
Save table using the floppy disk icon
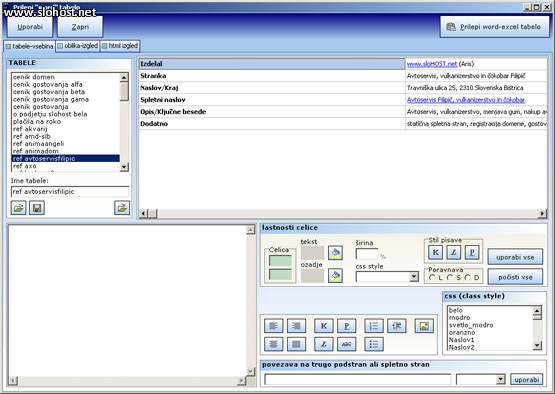tap(37, 208)
